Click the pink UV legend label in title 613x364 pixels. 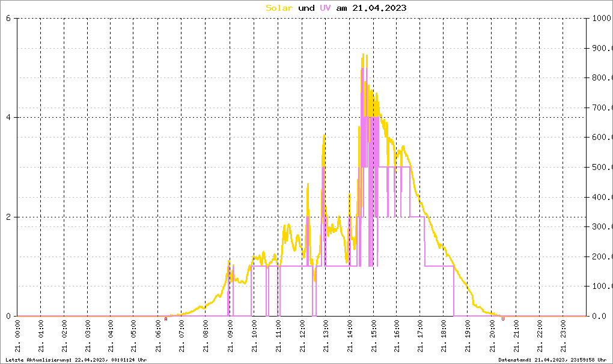(325, 8)
